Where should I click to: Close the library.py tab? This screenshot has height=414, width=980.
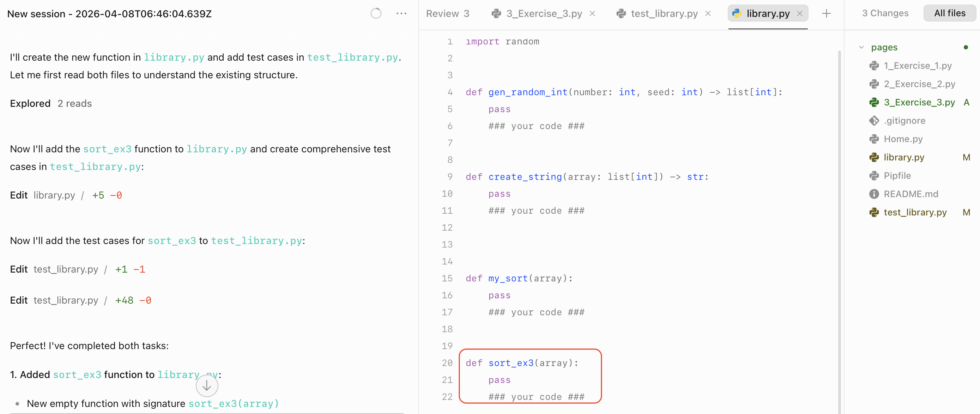800,14
